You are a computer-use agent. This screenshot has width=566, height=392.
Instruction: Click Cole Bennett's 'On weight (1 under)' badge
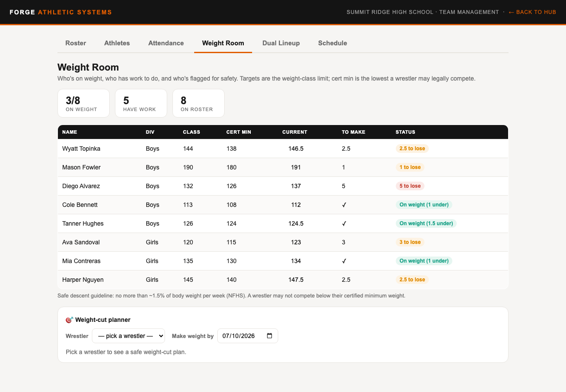(x=424, y=205)
